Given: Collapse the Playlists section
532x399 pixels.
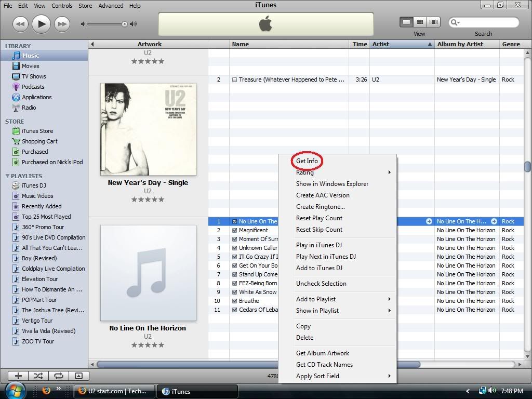Looking at the screenshot, I should (7, 176).
